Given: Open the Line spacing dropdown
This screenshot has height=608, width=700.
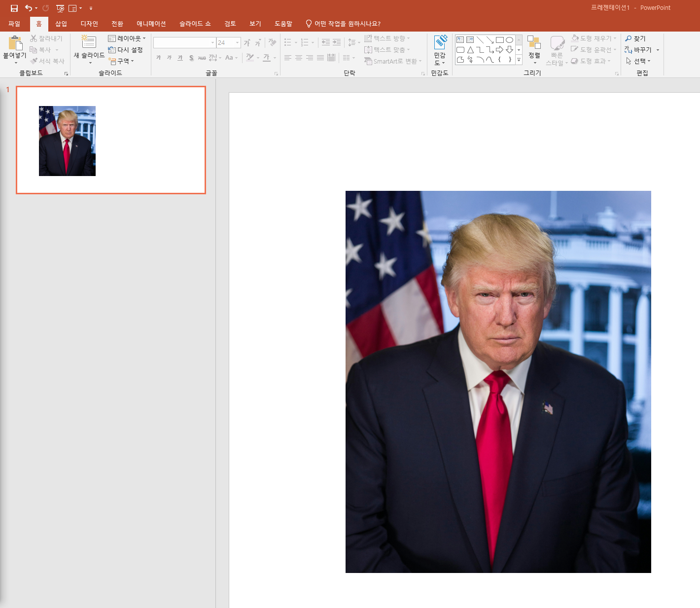Looking at the screenshot, I should 354,42.
